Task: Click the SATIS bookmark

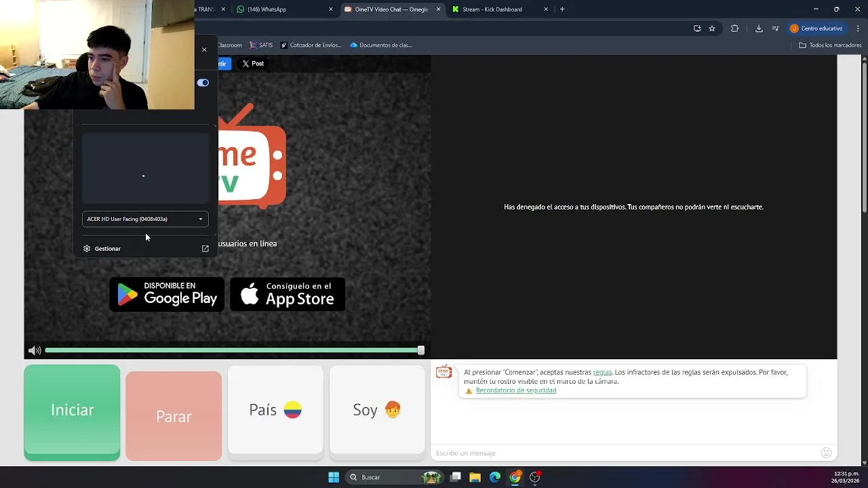Action: click(261, 45)
